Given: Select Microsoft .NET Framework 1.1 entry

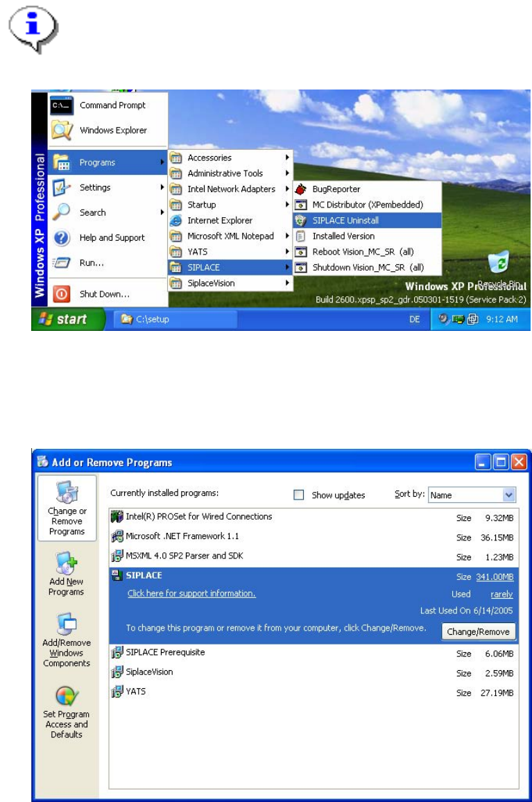Looking at the screenshot, I should click(x=314, y=536).
